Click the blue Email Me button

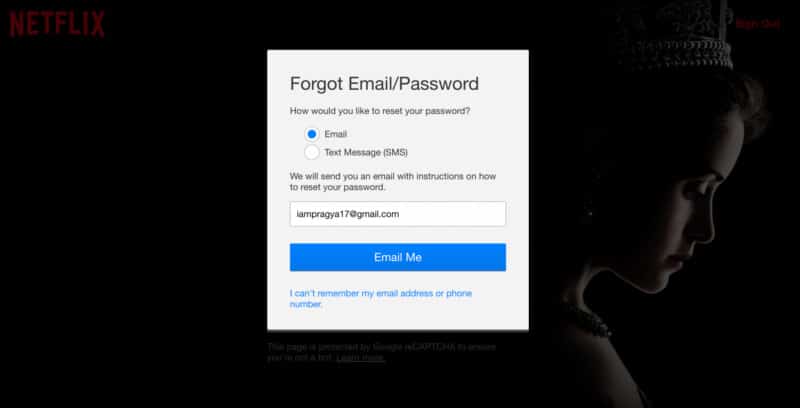(x=397, y=257)
